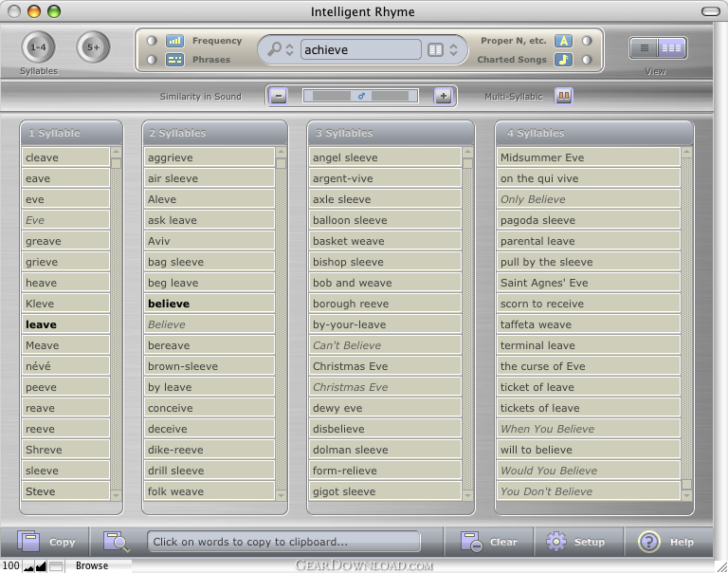
Task: Switch to single list view icon
Action: coord(644,47)
